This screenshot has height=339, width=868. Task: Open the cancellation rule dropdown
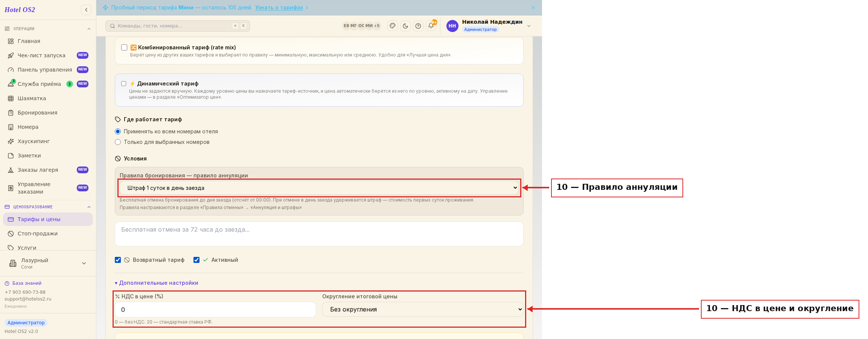319,188
